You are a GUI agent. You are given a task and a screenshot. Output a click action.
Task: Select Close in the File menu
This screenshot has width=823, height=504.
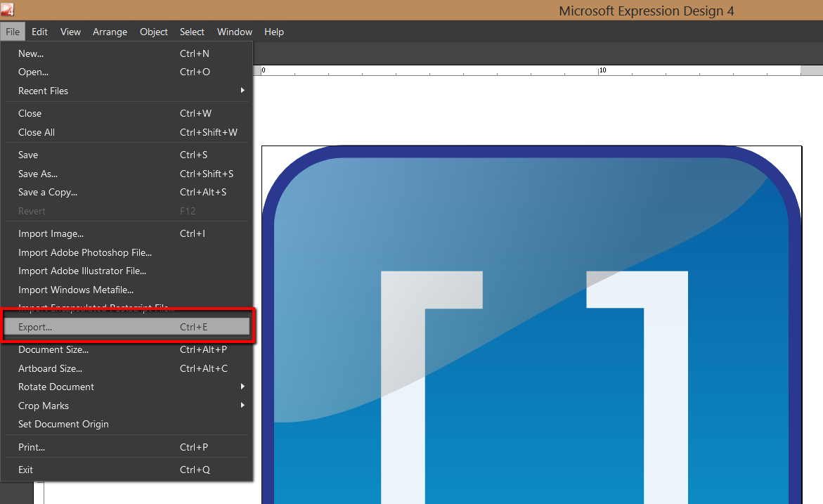[x=127, y=113]
